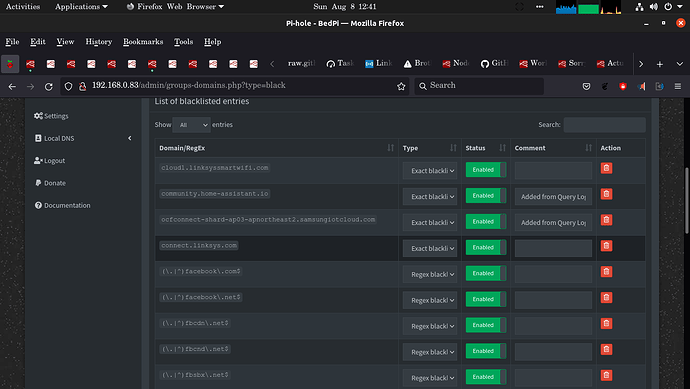Open the Donate link
The height and width of the screenshot is (389, 690).
50,183
